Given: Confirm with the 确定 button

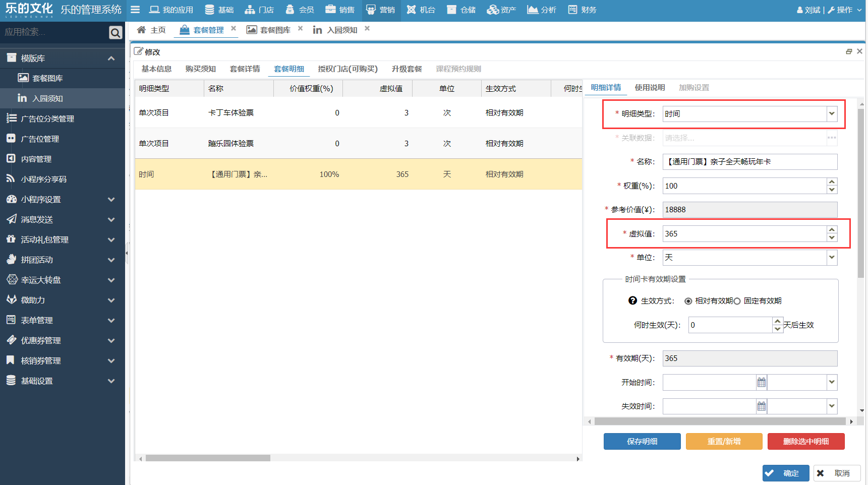Looking at the screenshot, I should [x=786, y=473].
